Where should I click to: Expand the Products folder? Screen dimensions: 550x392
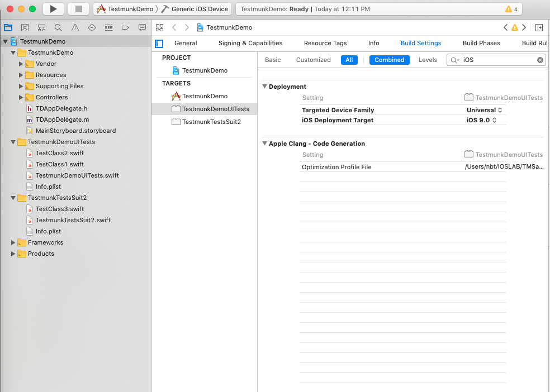click(x=13, y=254)
